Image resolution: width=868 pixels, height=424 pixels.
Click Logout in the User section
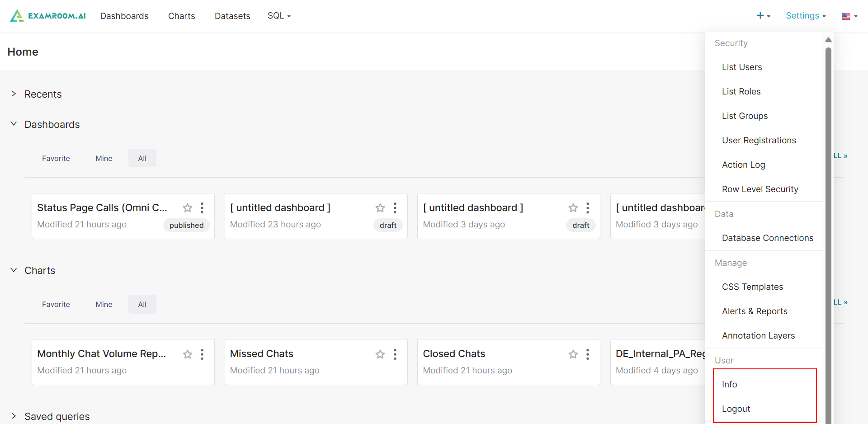736,409
